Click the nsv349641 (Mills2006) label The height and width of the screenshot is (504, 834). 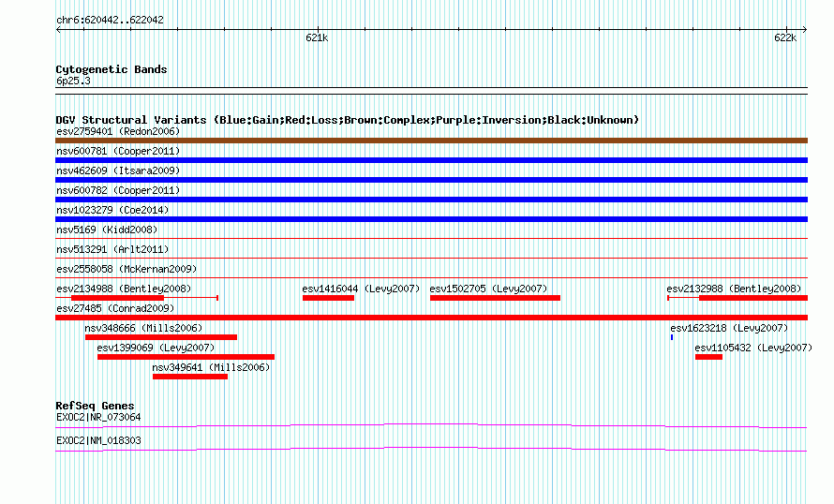pos(211,367)
